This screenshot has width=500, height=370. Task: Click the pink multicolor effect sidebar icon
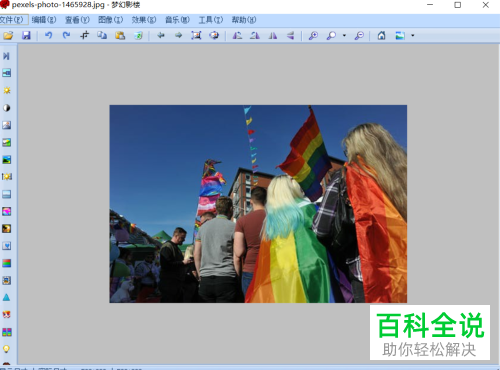[7, 211]
